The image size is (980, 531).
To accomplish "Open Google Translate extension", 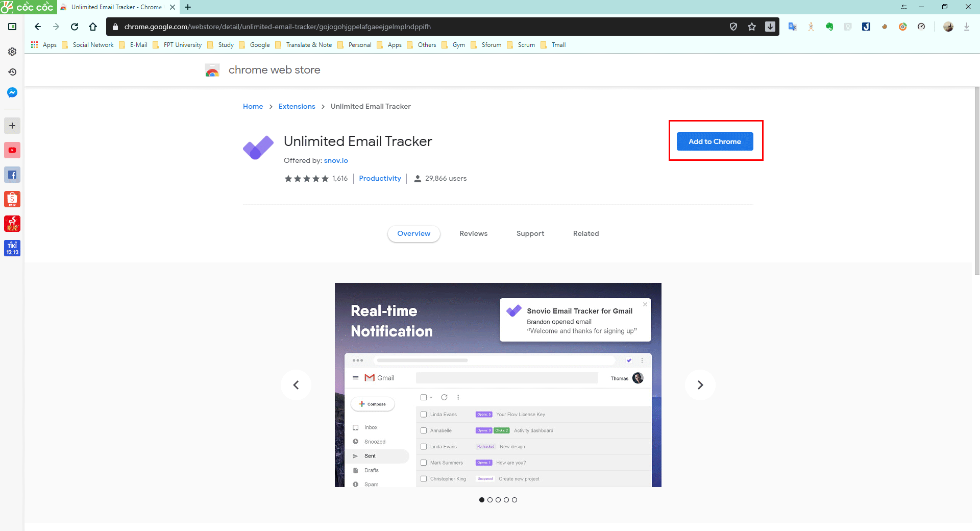I will (x=793, y=27).
